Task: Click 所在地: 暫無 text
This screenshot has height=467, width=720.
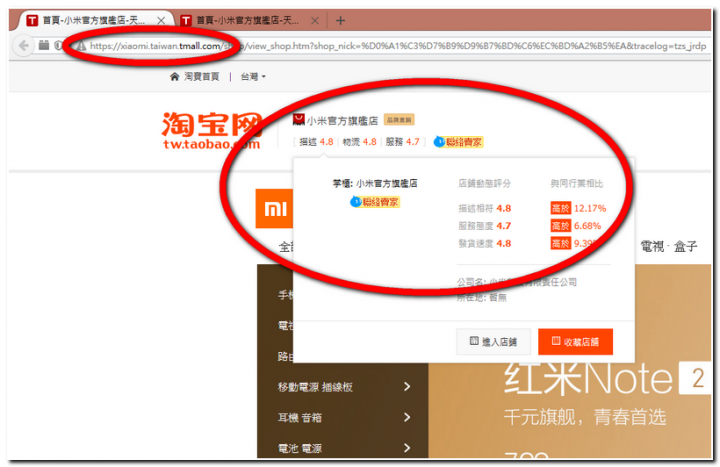Action: click(481, 298)
